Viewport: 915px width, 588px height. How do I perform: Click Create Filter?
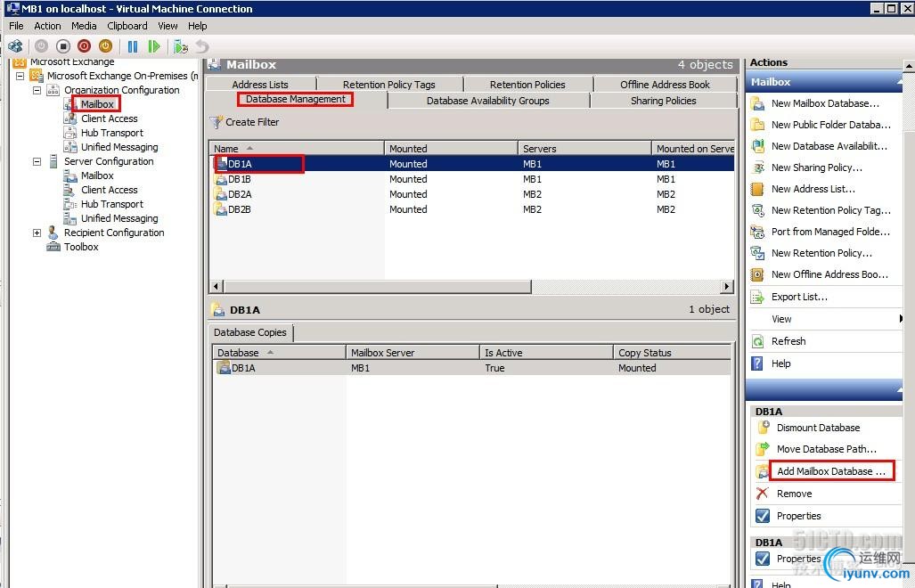(245, 123)
